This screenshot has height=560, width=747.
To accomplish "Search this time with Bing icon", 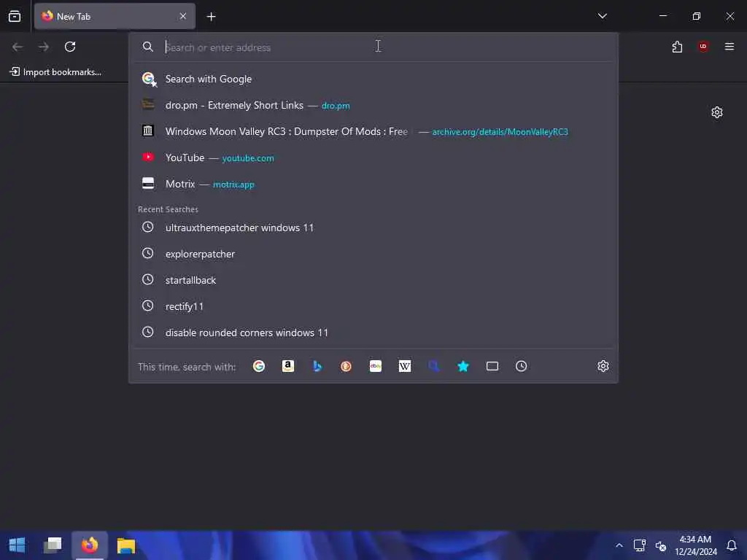I will point(317,366).
